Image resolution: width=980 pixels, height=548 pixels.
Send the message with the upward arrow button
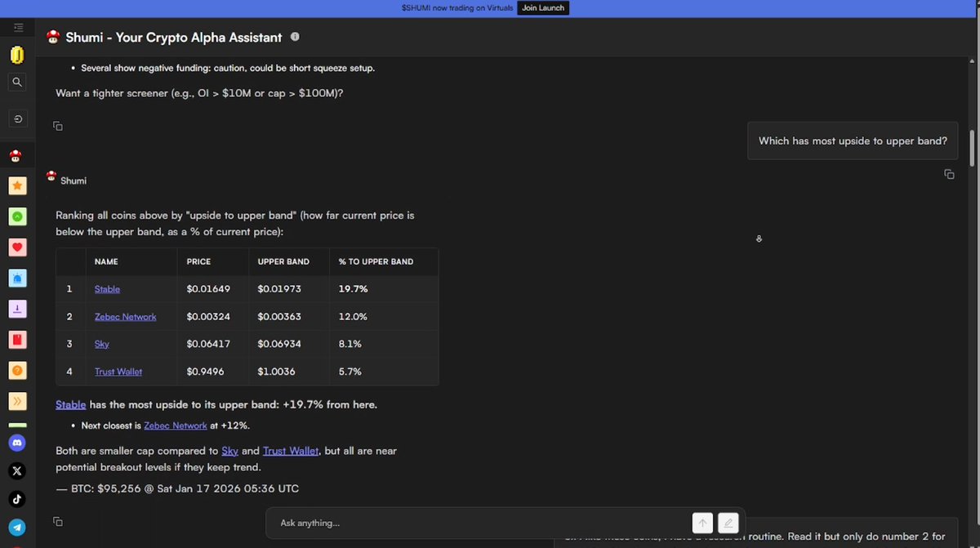[x=702, y=523]
